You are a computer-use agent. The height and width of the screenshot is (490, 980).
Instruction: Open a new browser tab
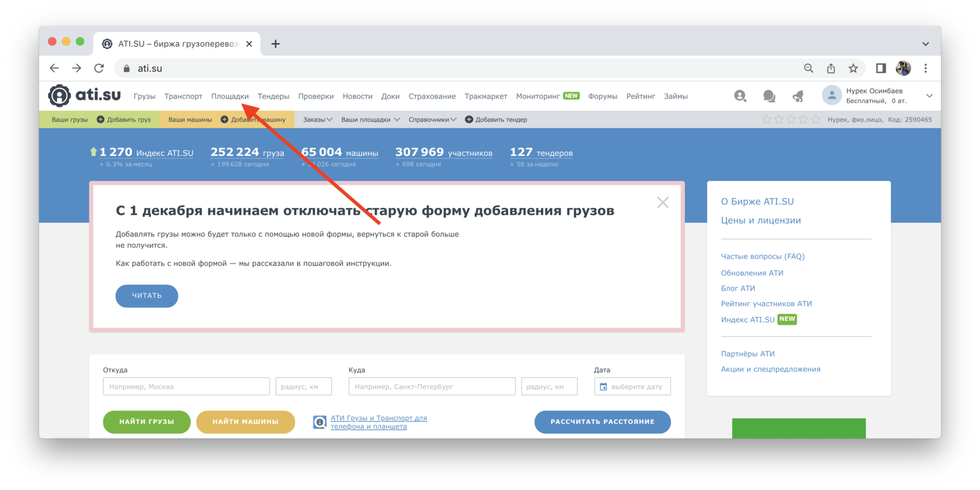click(x=275, y=44)
